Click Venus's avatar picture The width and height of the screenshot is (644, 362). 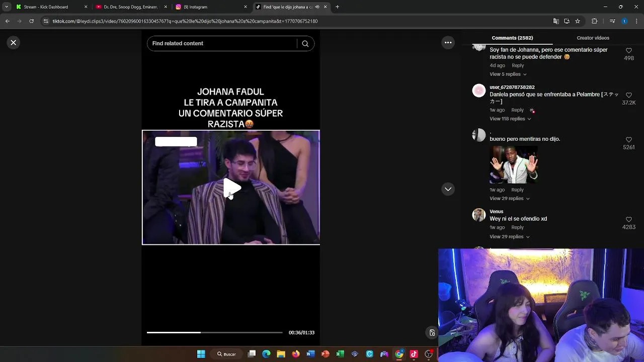(x=479, y=215)
